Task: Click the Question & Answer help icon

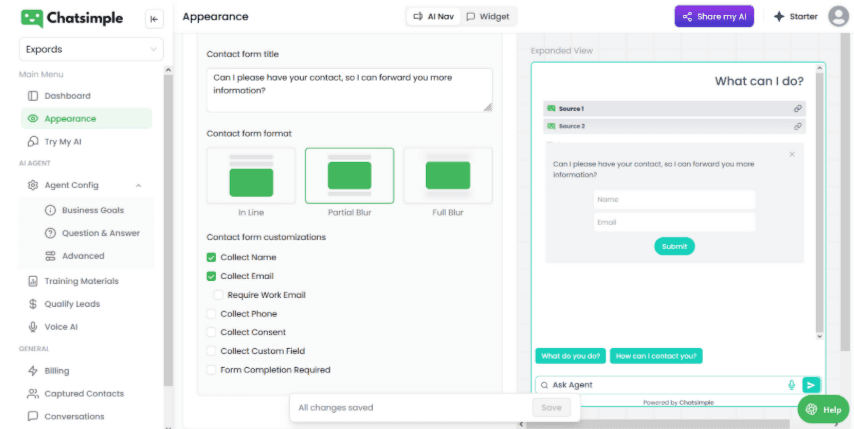Action: (x=50, y=233)
